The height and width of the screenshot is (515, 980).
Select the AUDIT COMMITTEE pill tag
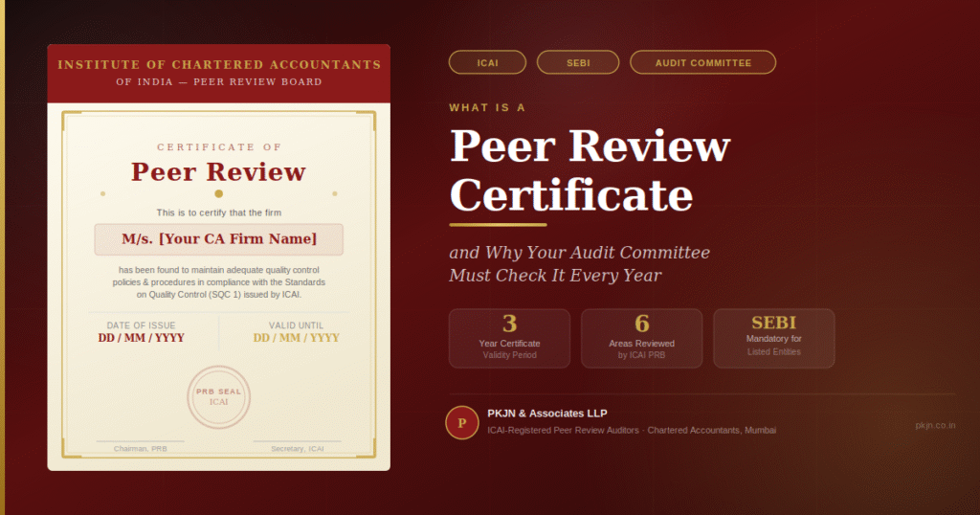703,62
